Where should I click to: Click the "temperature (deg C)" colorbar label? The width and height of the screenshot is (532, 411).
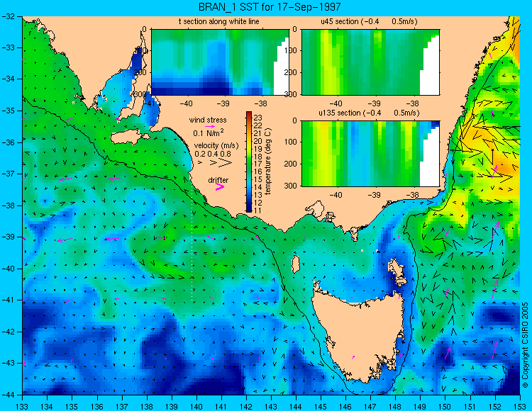click(x=268, y=162)
